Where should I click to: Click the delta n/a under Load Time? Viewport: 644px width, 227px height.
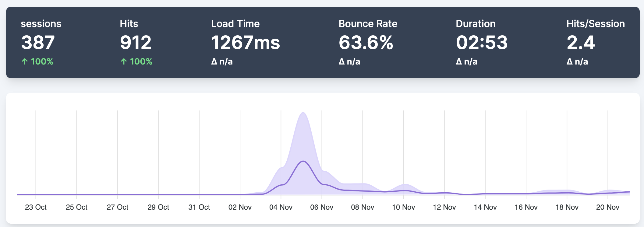[222, 61]
